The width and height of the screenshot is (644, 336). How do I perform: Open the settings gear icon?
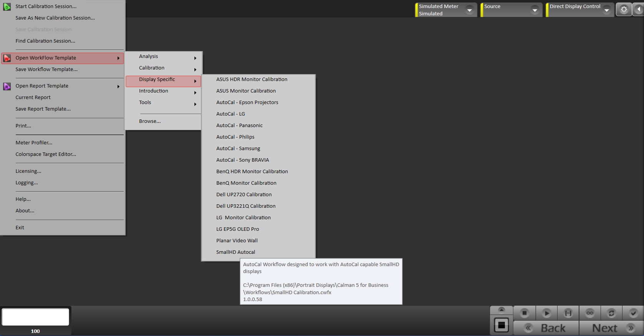click(624, 9)
